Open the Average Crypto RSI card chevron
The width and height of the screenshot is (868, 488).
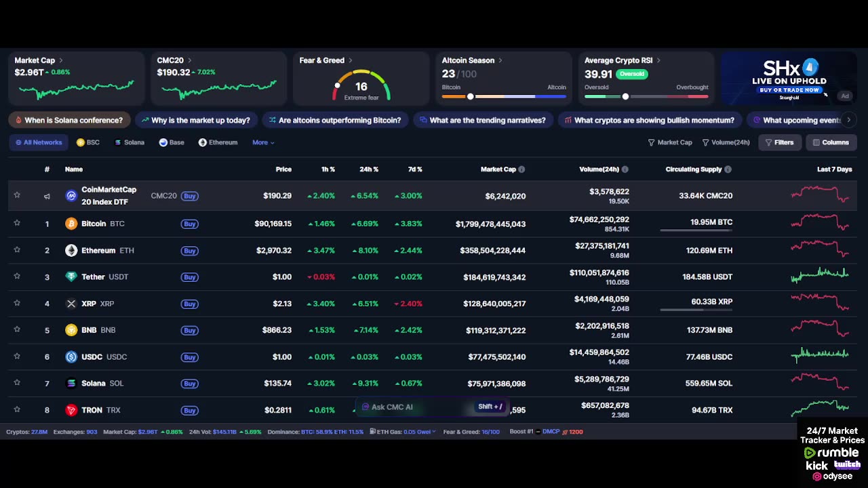[658, 60]
